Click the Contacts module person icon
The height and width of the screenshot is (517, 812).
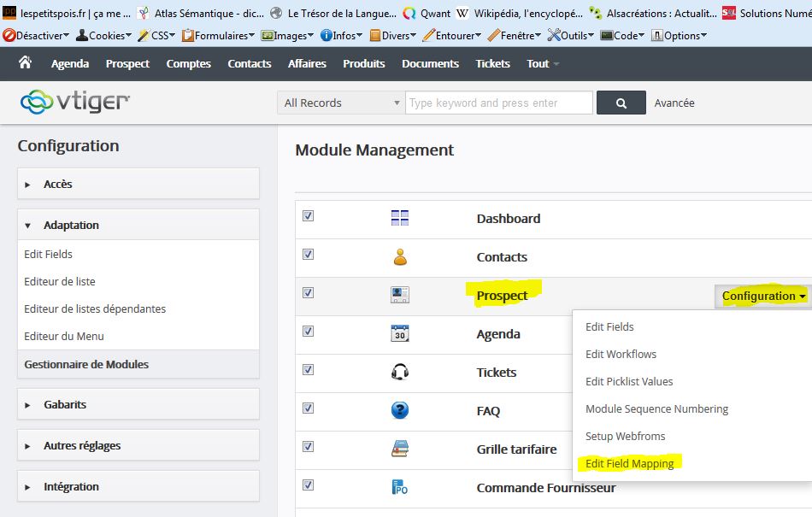click(x=399, y=256)
